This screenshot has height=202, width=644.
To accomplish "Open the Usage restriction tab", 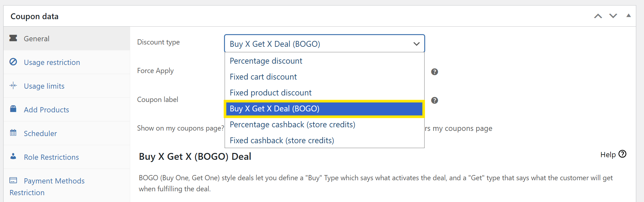I will click(x=52, y=62).
